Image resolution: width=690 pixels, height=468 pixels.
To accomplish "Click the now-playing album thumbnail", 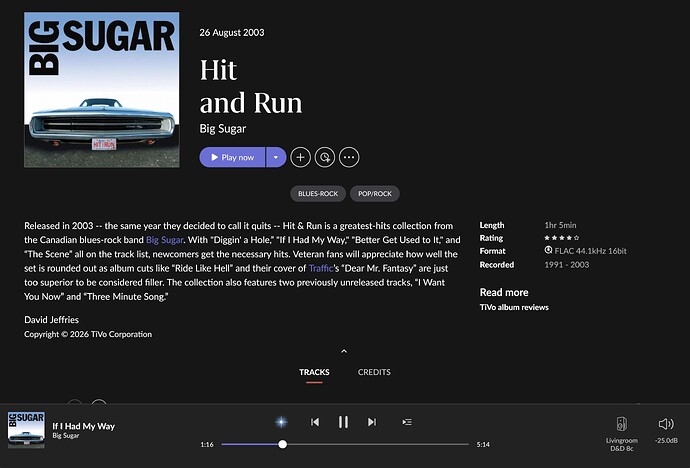I will tap(26, 430).
